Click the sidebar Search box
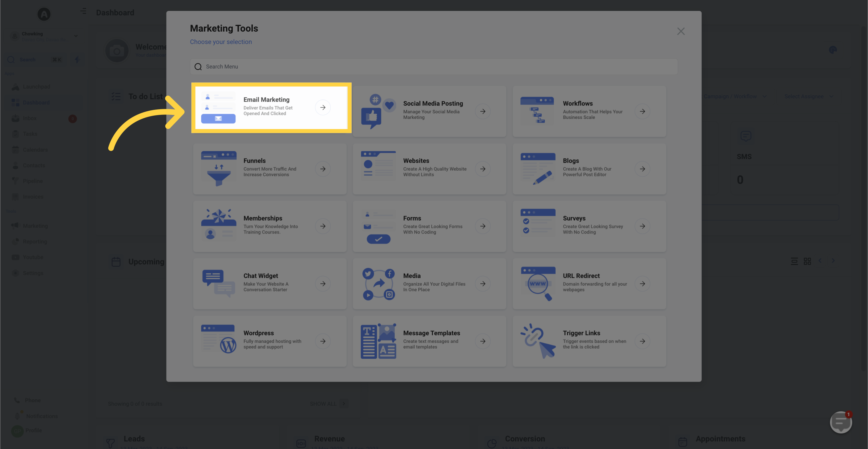The width and height of the screenshot is (868, 449). pyautogui.click(x=35, y=60)
